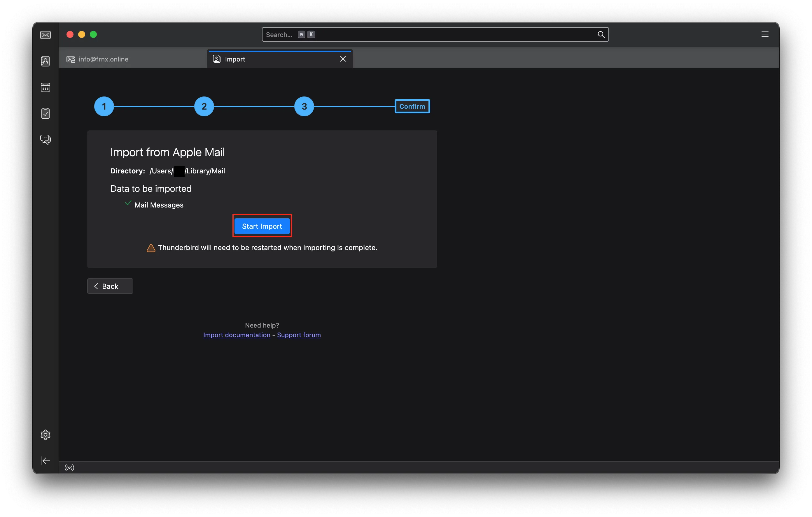
Task: Click the Import from Apple Mail heading
Action: click(x=167, y=152)
